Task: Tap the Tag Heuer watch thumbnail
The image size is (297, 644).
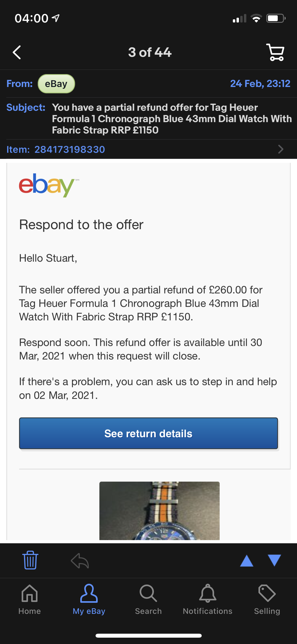Action: pyautogui.click(x=159, y=511)
